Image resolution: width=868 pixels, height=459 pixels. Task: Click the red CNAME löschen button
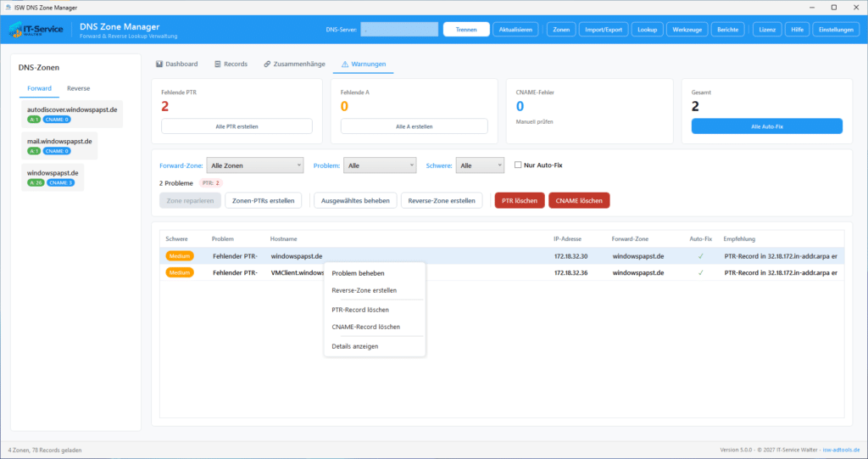point(579,201)
